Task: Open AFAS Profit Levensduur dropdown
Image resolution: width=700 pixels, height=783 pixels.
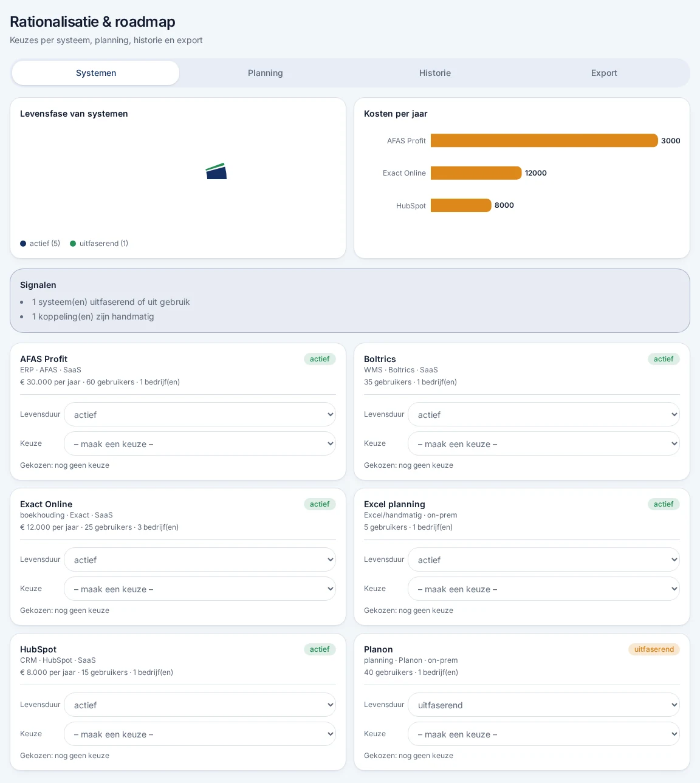Action: [x=200, y=414]
